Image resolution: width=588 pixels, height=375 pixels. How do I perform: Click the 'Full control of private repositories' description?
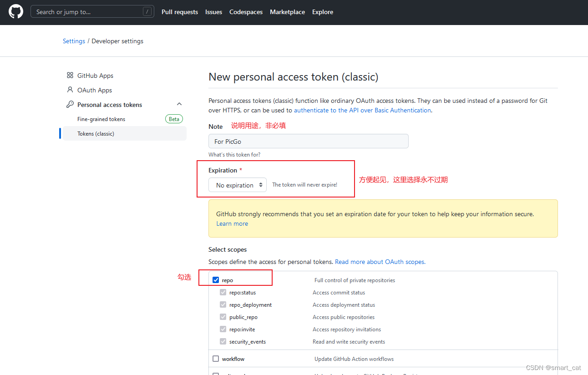pyautogui.click(x=355, y=280)
